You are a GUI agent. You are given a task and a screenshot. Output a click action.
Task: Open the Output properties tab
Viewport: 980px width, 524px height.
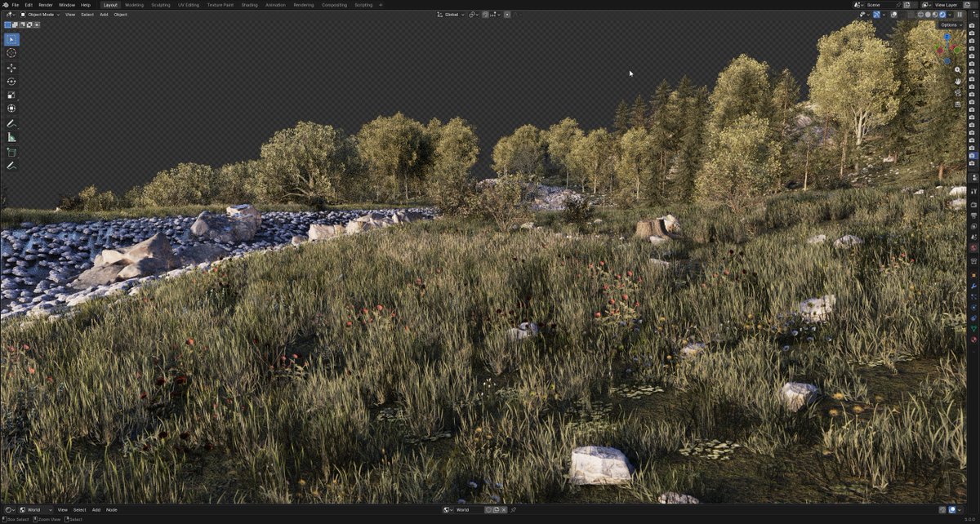click(x=973, y=215)
